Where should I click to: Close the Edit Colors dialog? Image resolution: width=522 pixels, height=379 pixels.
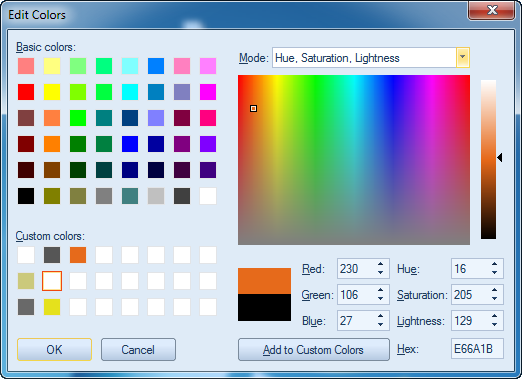[492, 10]
